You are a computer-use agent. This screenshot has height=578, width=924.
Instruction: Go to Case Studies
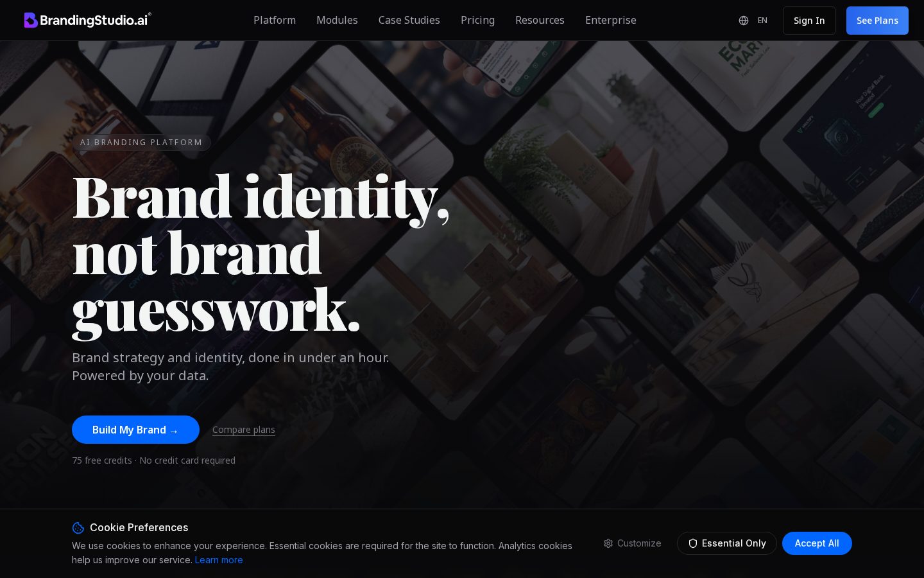409,20
